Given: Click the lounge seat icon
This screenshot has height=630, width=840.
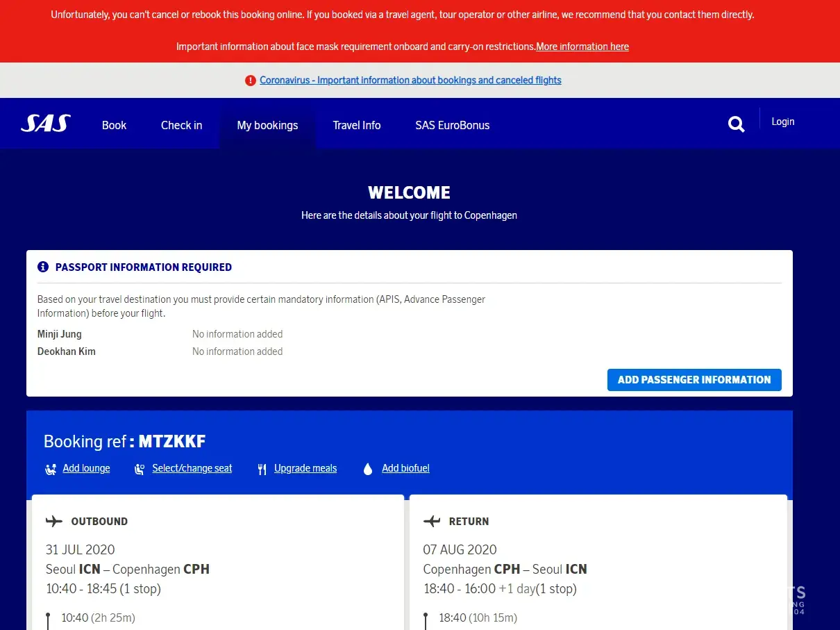Looking at the screenshot, I should point(51,469).
